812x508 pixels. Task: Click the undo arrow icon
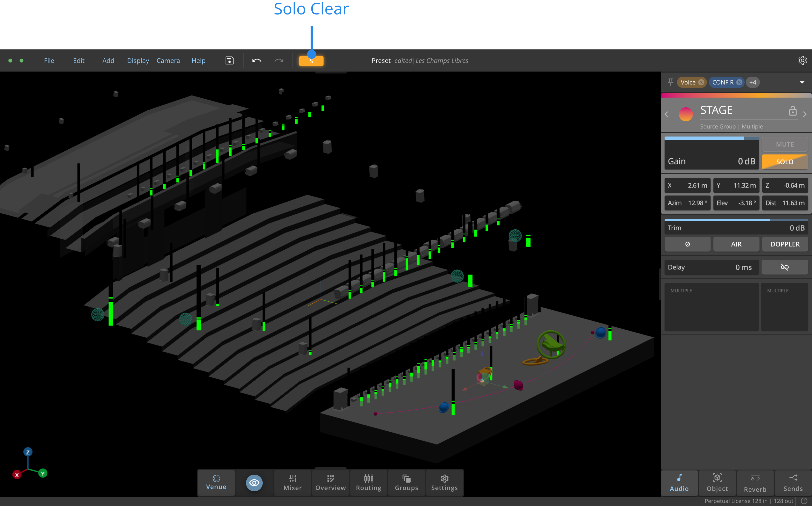(x=257, y=60)
